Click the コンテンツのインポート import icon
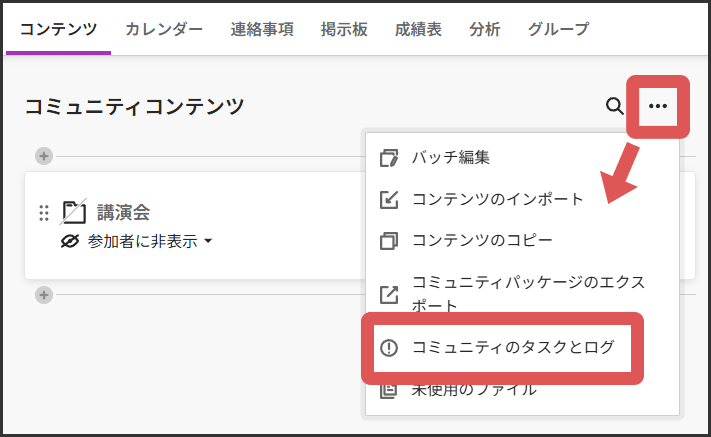 tap(389, 199)
